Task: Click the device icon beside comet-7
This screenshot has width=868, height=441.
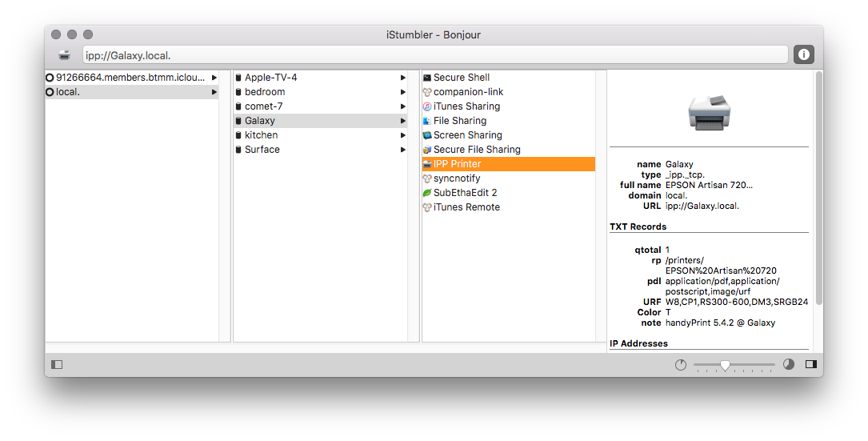Action: tap(238, 106)
